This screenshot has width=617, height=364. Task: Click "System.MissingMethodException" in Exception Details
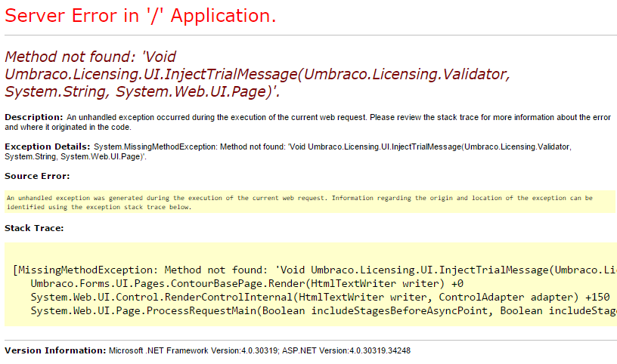pyautogui.click(x=155, y=147)
